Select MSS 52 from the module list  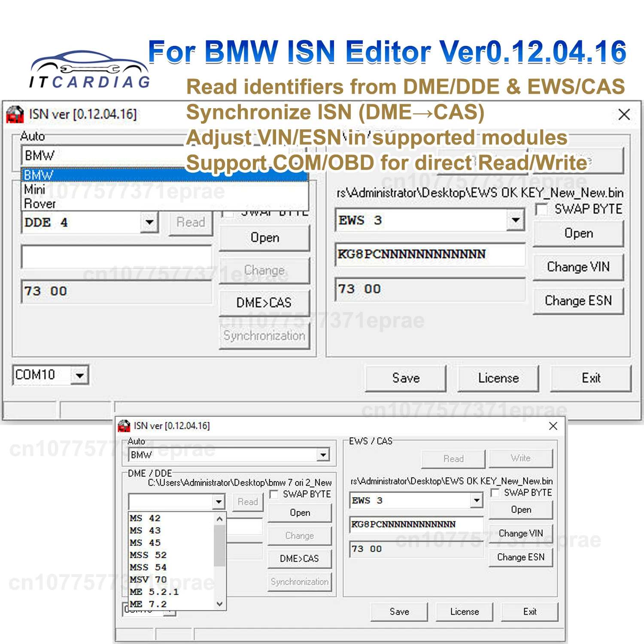(172, 555)
